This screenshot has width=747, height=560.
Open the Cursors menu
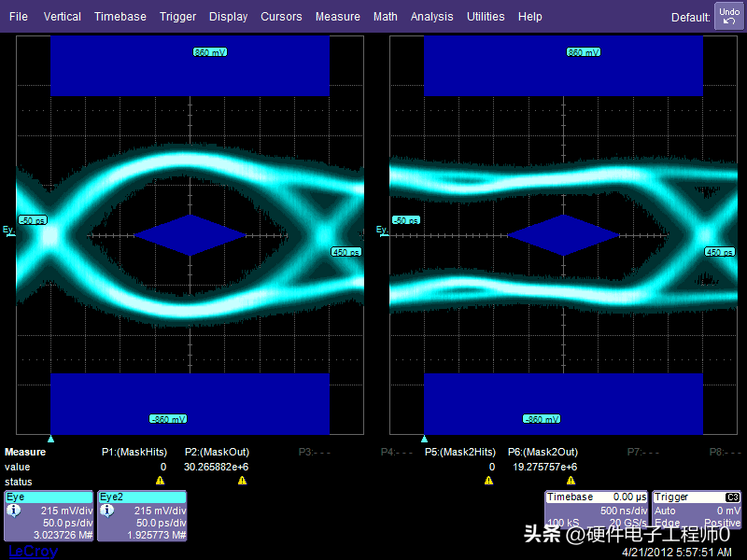[281, 17]
